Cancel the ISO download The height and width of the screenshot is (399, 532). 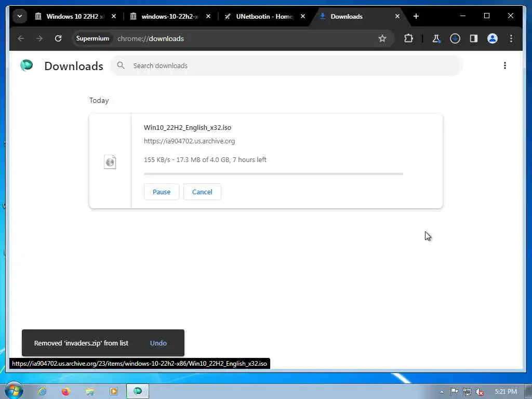pos(202,192)
